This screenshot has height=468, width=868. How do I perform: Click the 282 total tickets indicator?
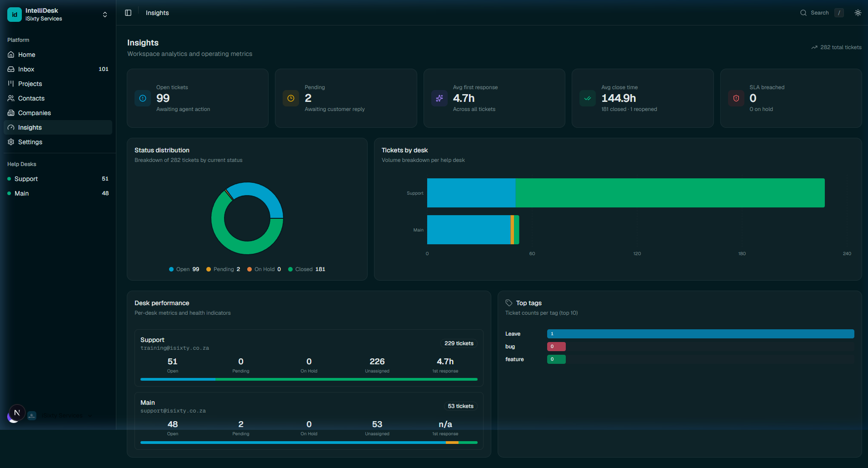[836, 47]
